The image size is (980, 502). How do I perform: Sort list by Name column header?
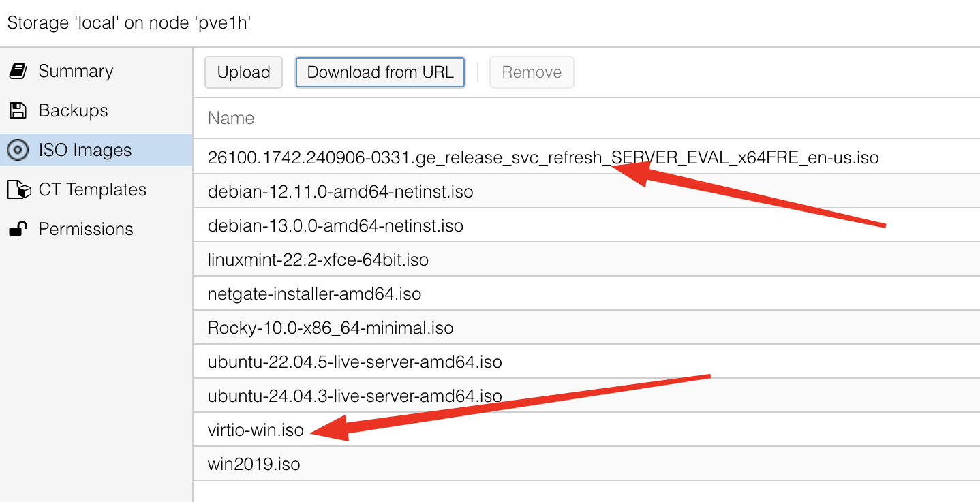pos(231,118)
